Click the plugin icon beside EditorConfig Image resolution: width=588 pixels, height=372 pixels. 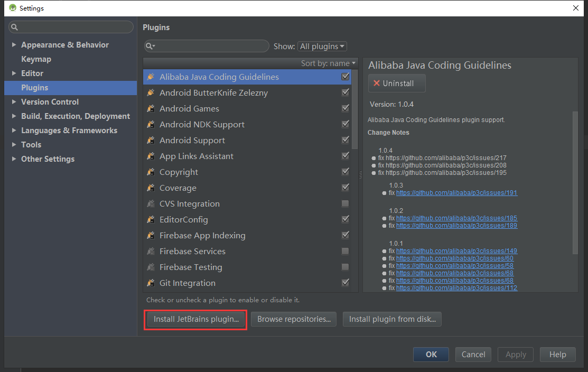[151, 219]
